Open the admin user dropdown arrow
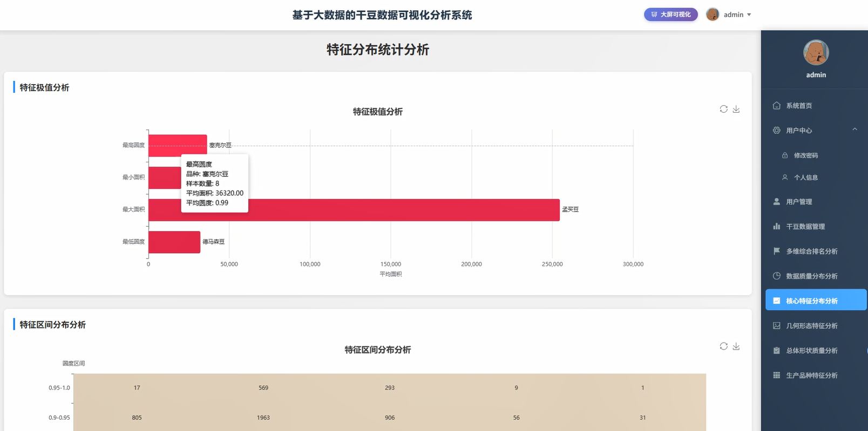 (x=749, y=15)
